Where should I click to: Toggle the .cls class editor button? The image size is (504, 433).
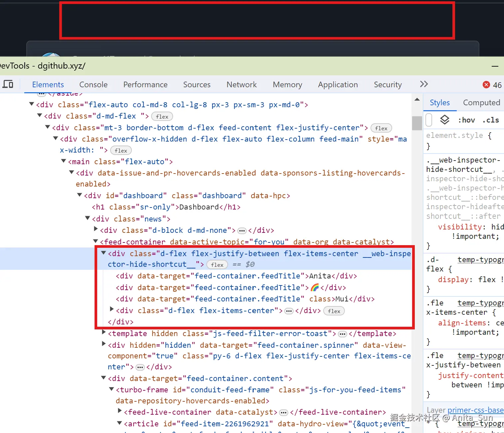[491, 120]
